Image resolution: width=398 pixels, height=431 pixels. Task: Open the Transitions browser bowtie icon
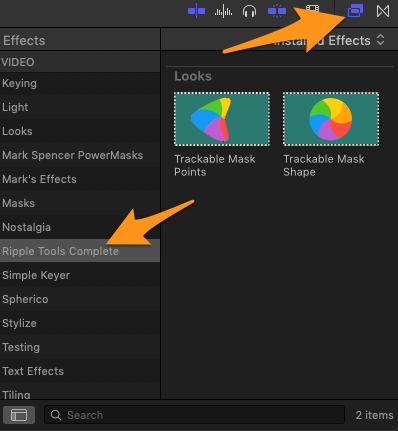[383, 11]
